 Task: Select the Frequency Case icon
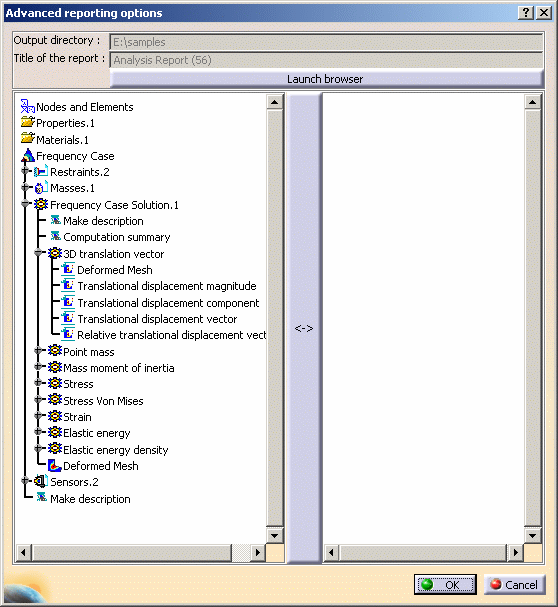tap(28, 155)
